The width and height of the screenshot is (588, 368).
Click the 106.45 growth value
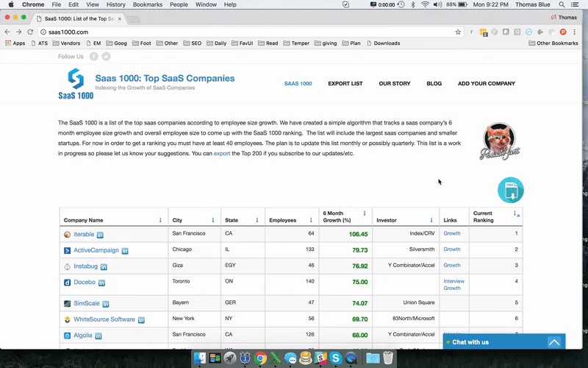[x=358, y=234]
